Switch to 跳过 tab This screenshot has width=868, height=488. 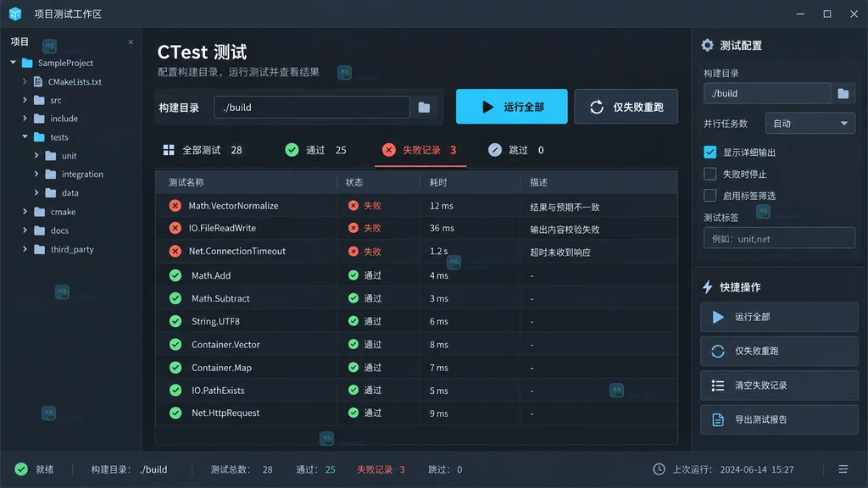pyautogui.click(x=516, y=151)
